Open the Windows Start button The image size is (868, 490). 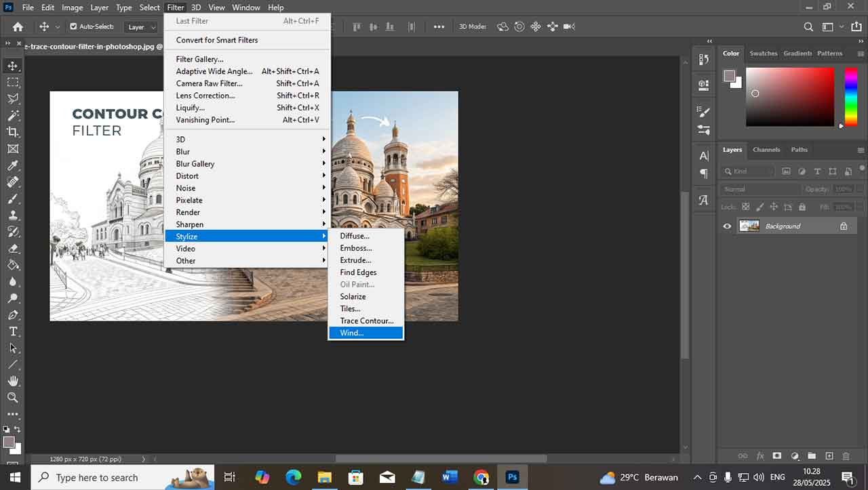click(15, 477)
